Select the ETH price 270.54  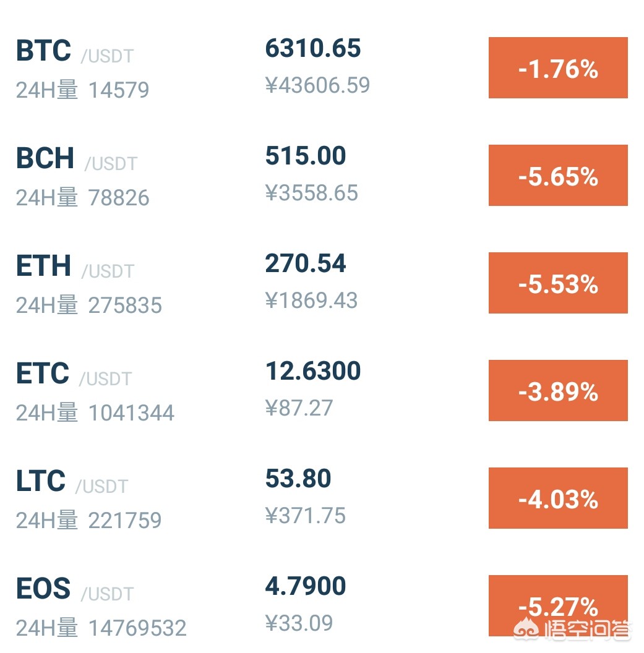click(x=306, y=263)
